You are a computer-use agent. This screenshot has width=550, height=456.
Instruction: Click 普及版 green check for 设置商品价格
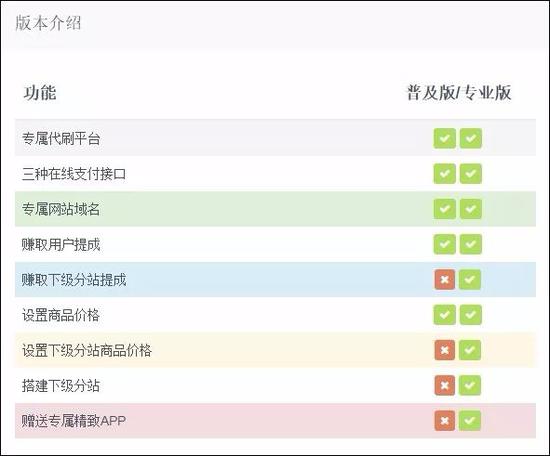coord(444,315)
